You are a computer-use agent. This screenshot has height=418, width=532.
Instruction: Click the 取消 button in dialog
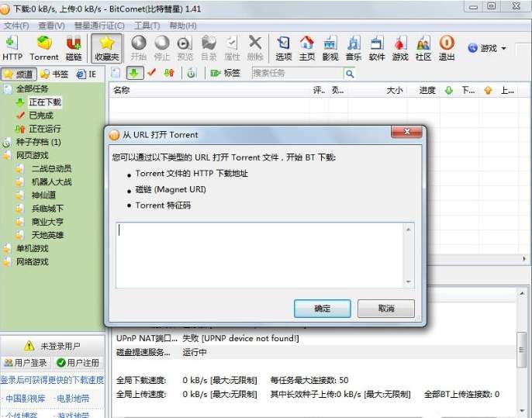386,309
